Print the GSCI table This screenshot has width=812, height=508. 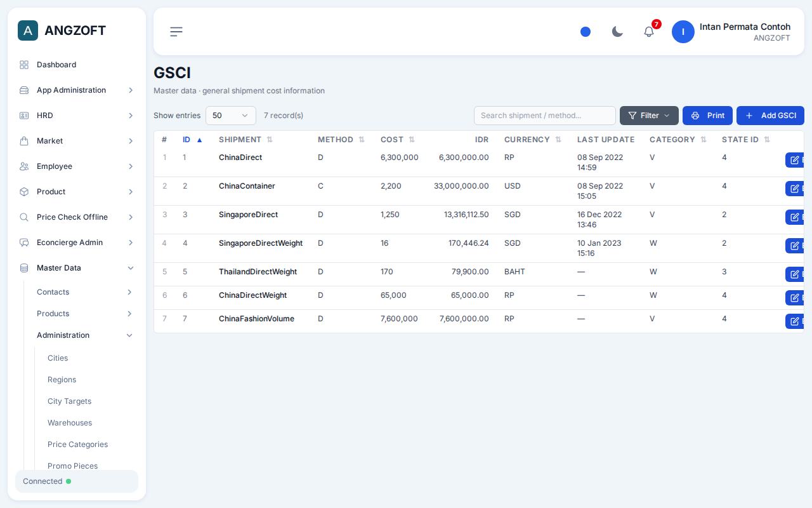(707, 116)
